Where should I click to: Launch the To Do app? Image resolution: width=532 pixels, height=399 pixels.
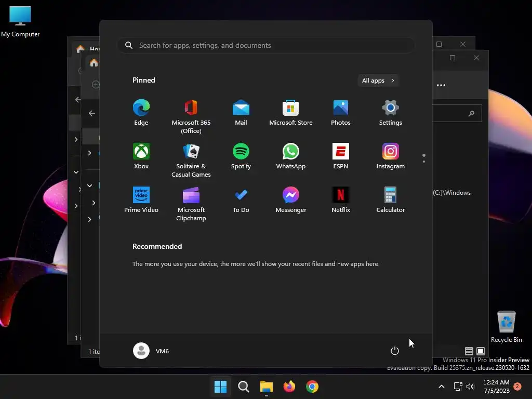click(241, 200)
